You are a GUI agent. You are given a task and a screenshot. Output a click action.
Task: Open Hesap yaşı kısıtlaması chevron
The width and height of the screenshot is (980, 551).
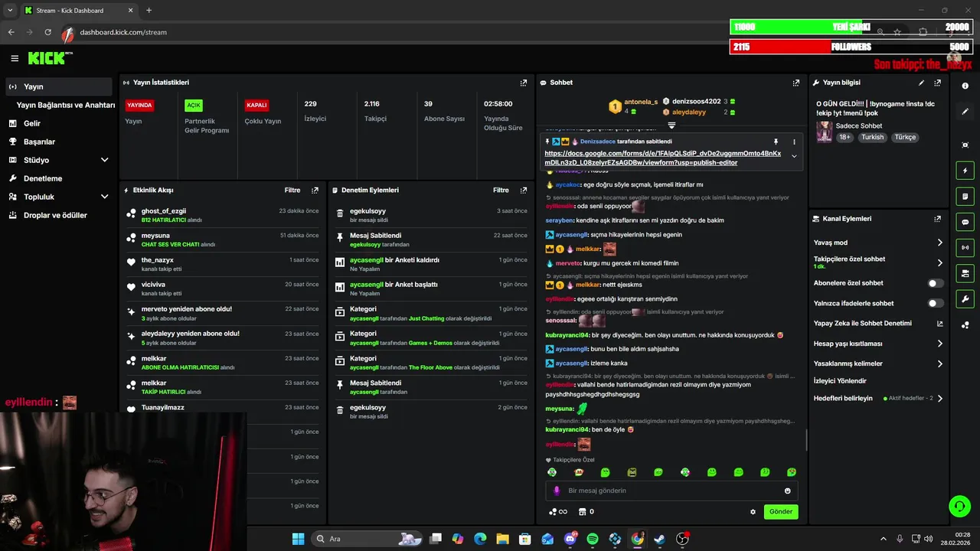[940, 344]
